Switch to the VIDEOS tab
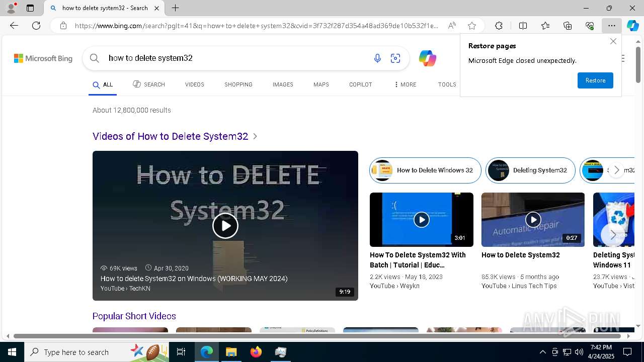644x362 pixels. (x=195, y=84)
